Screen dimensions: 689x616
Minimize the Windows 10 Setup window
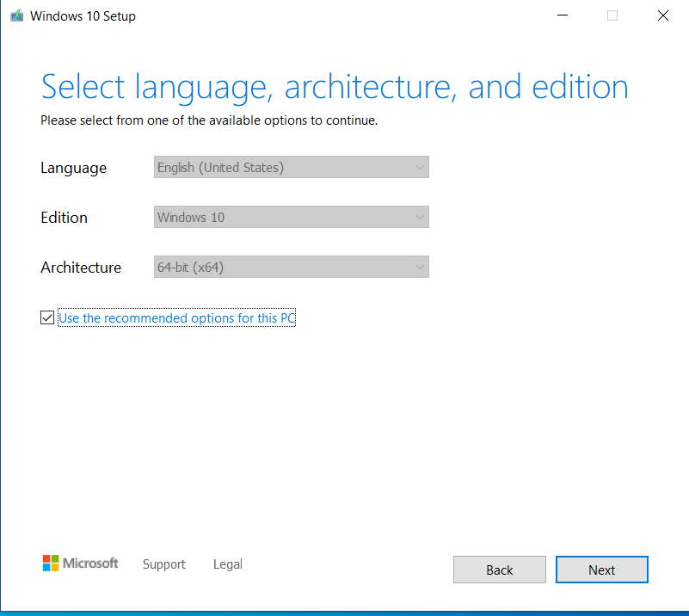563,15
